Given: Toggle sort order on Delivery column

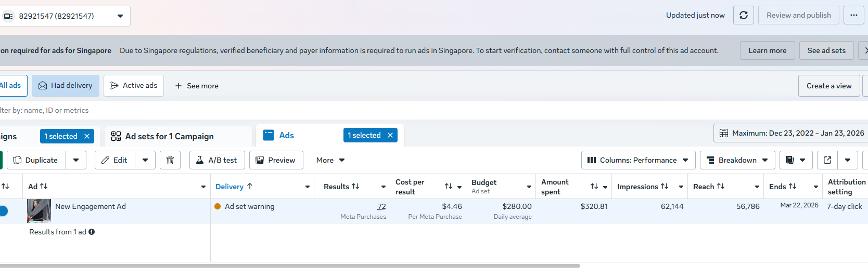Looking at the screenshot, I should tap(250, 186).
